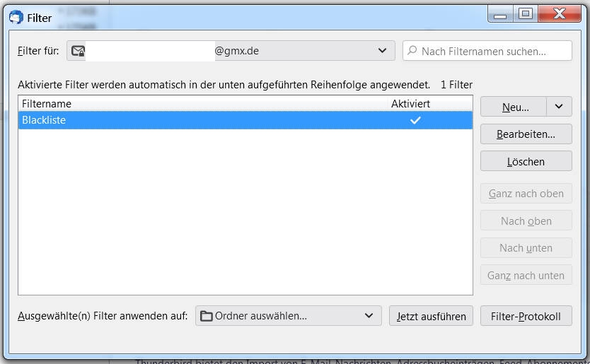Select the Blackliste filter row

pyautogui.click(x=198, y=120)
